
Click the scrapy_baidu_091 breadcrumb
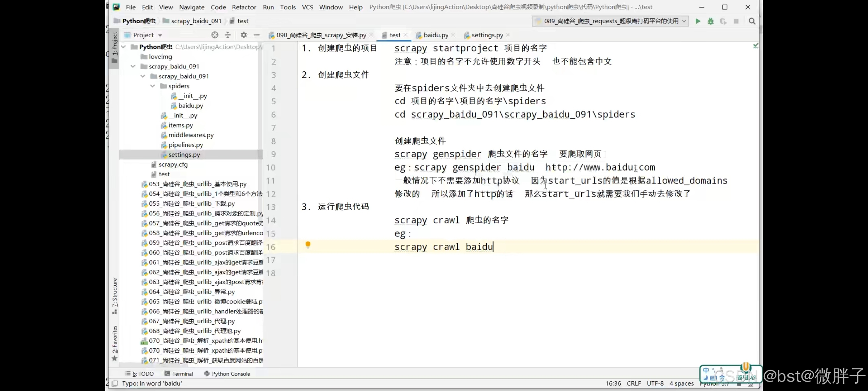[196, 21]
